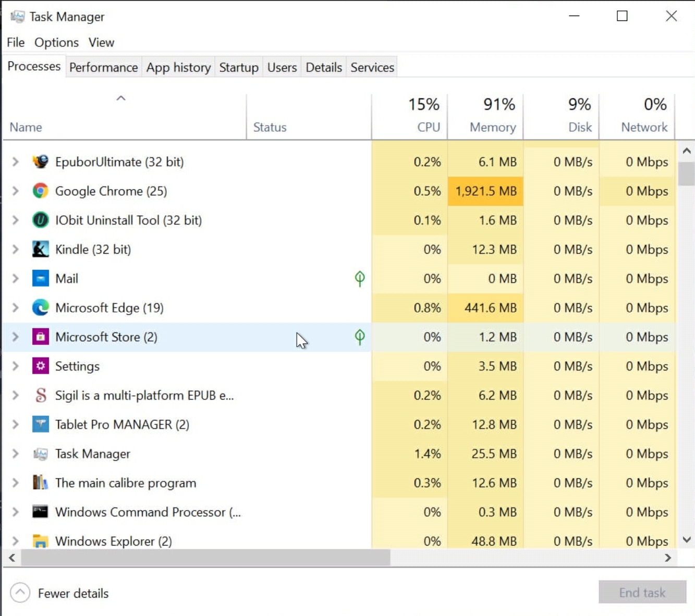
Task: Expand the EpuborUltimate process group
Action: [x=15, y=162]
